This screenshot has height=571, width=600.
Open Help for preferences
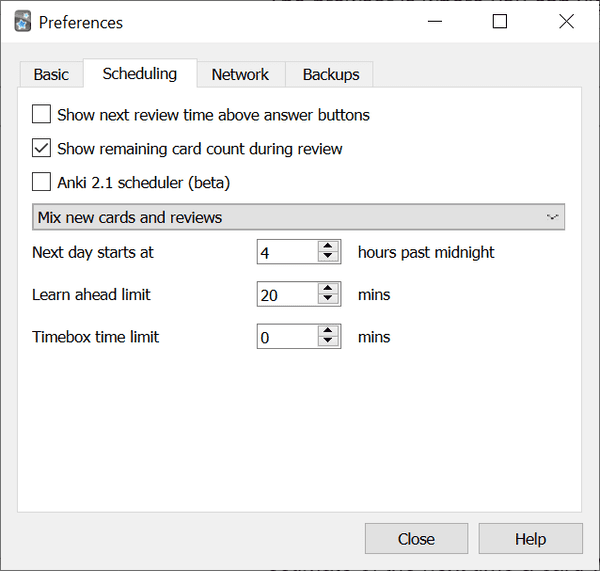[530, 539]
